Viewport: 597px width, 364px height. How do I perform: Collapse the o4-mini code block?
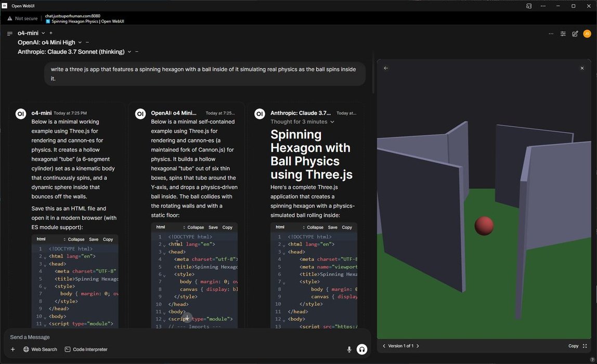coord(74,240)
